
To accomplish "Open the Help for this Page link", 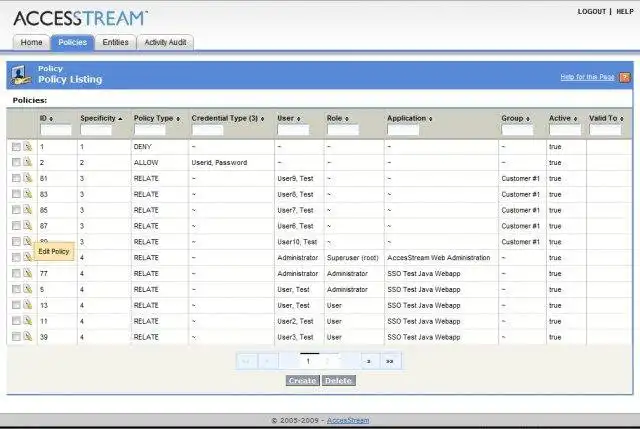I will click(587, 77).
